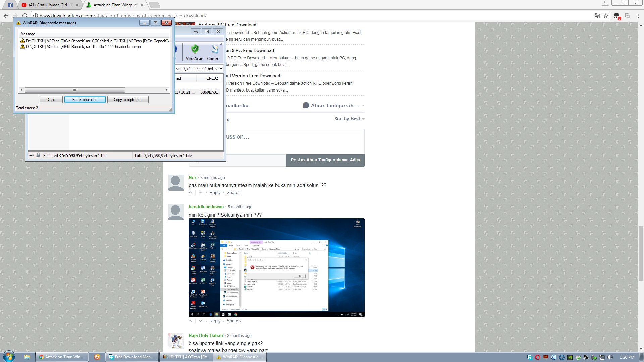The image size is (644, 362).
Task: Select the header is corrupt warning message
Action: click(x=81, y=47)
